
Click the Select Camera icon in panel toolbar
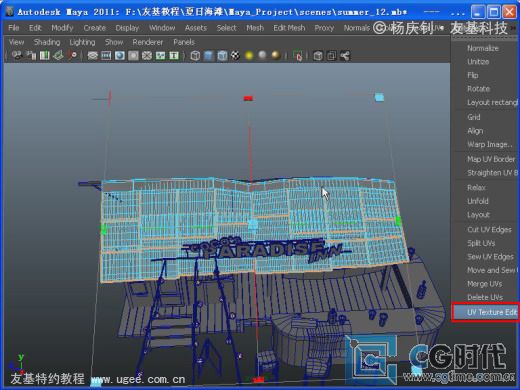click(17, 55)
